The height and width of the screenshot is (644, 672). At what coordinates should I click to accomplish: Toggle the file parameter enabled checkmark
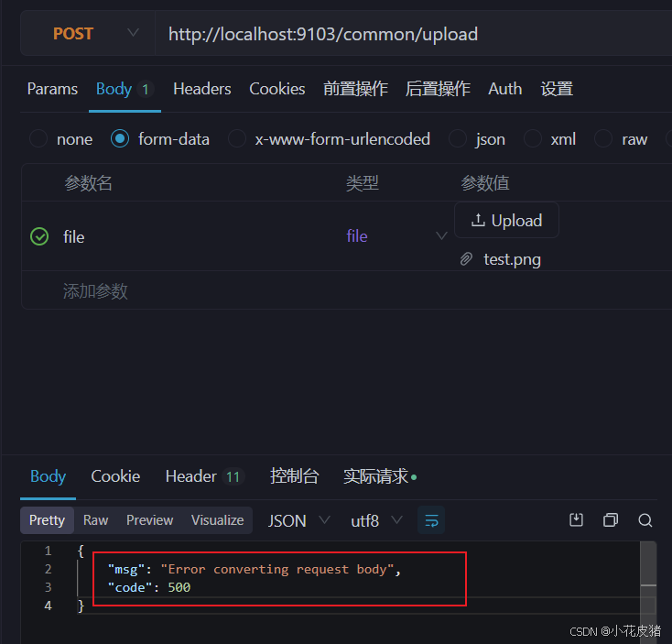[x=39, y=236]
